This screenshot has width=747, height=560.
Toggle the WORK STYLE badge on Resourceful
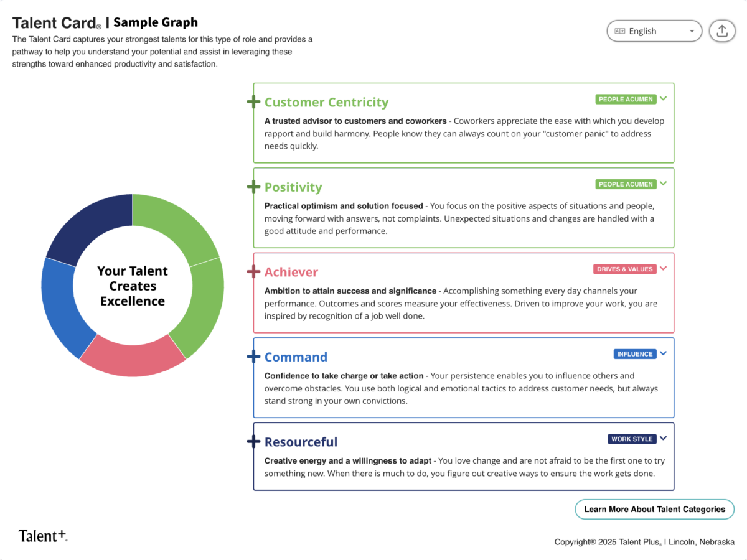(x=631, y=439)
